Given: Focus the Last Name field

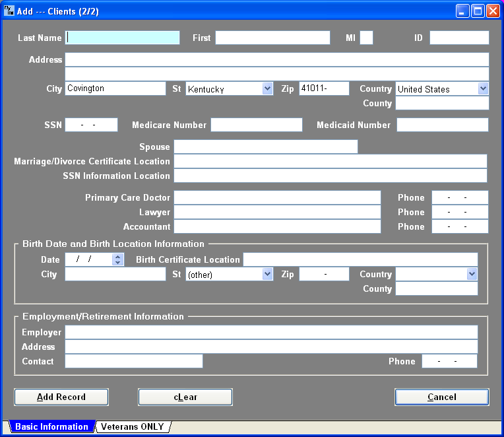Looking at the screenshot, I should tap(123, 38).
